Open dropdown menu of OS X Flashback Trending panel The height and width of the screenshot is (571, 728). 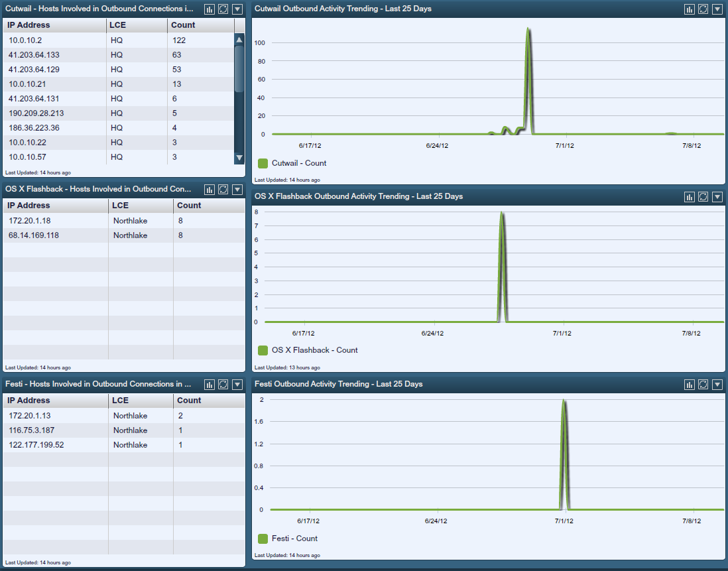pos(717,197)
